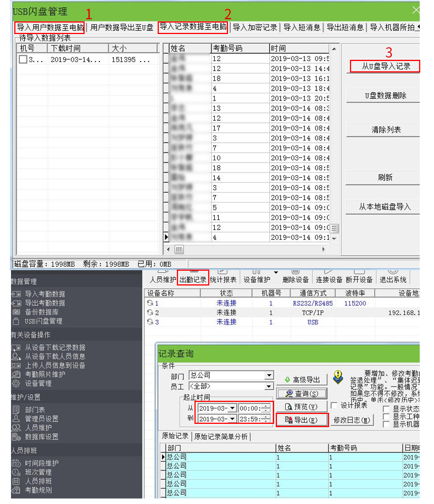Click refresh icon of device row 1
This screenshot has width=434, height=504.
click(x=150, y=303)
